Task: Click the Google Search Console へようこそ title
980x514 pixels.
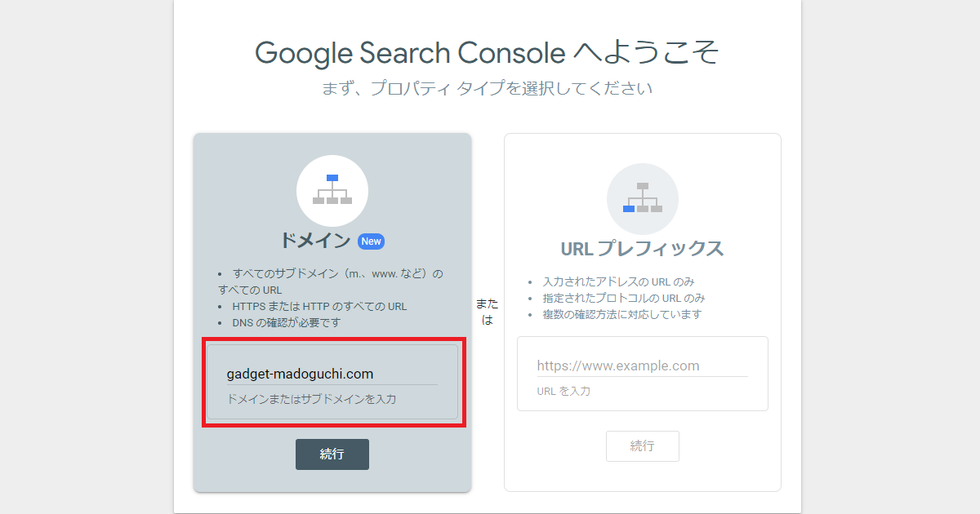Action: (488, 53)
